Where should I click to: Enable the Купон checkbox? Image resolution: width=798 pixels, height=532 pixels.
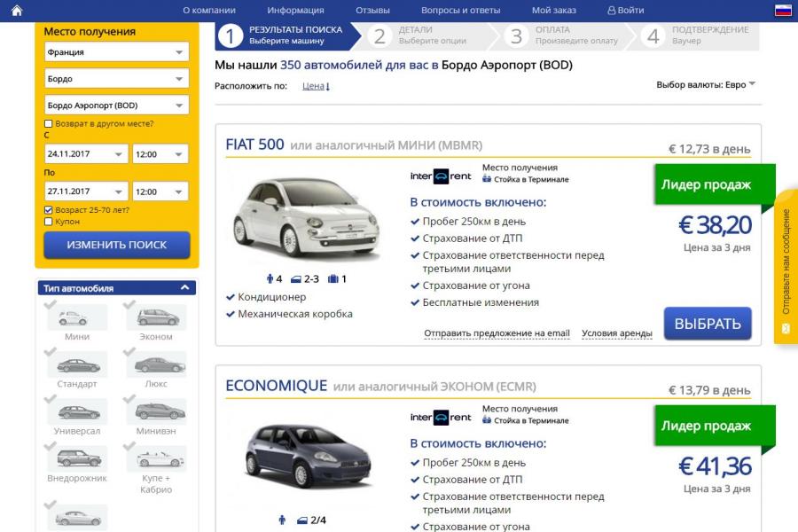coord(49,222)
